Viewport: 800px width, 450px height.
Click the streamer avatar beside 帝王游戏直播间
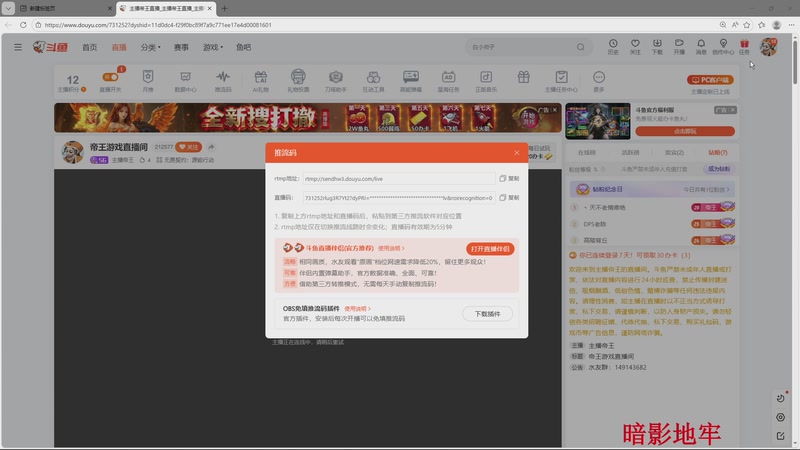coord(72,152)
